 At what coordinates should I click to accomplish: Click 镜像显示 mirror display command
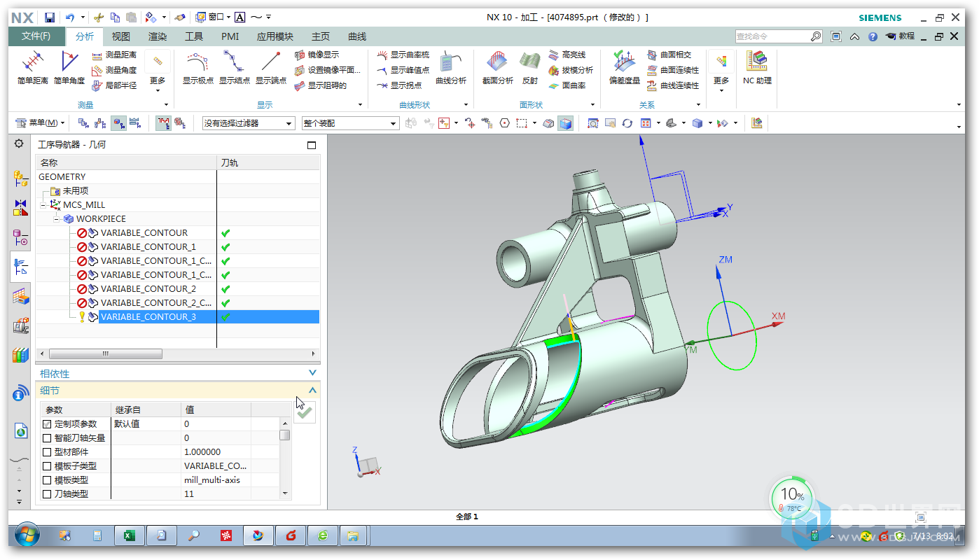(317, 55)
